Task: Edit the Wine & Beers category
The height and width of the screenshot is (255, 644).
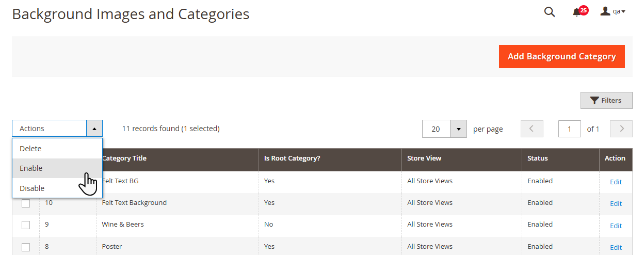Action: click(x=616, y=226)
